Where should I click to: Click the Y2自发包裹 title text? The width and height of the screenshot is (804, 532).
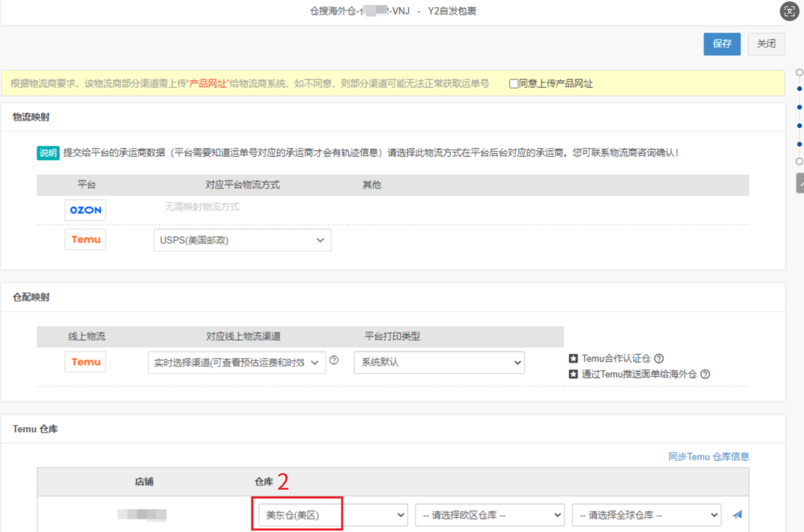coord(452,11)
